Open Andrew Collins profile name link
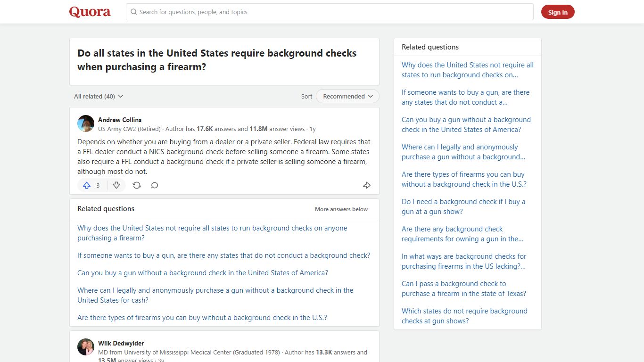The image size is (644, 362). coord(120,120)
